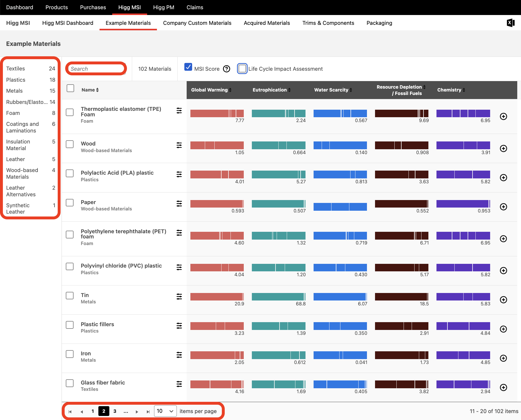The width and height of the screenshot is (521, 420).
Task: Add PVC plastic with plus icon
Action: pos(503,270)
